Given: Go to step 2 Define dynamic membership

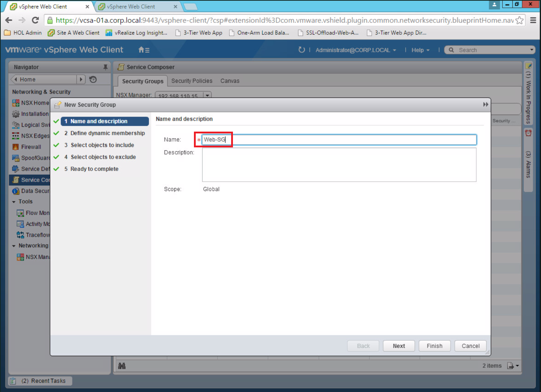Looking at the screenshot, I should [x=104, y=133].
